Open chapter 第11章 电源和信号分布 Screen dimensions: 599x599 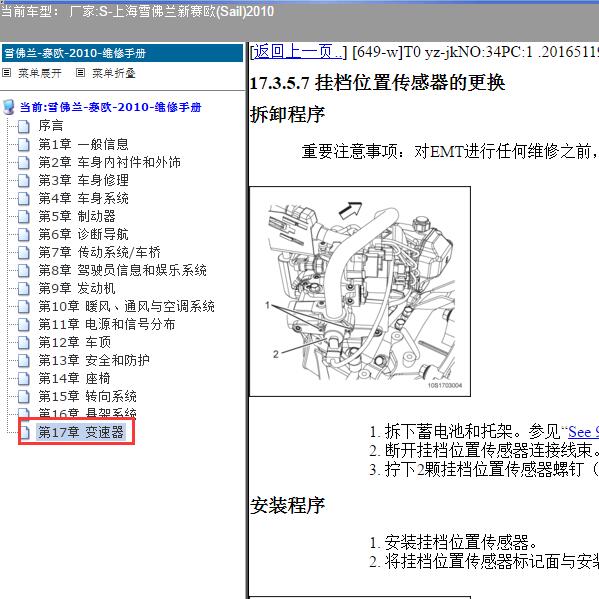click(107, 324)
